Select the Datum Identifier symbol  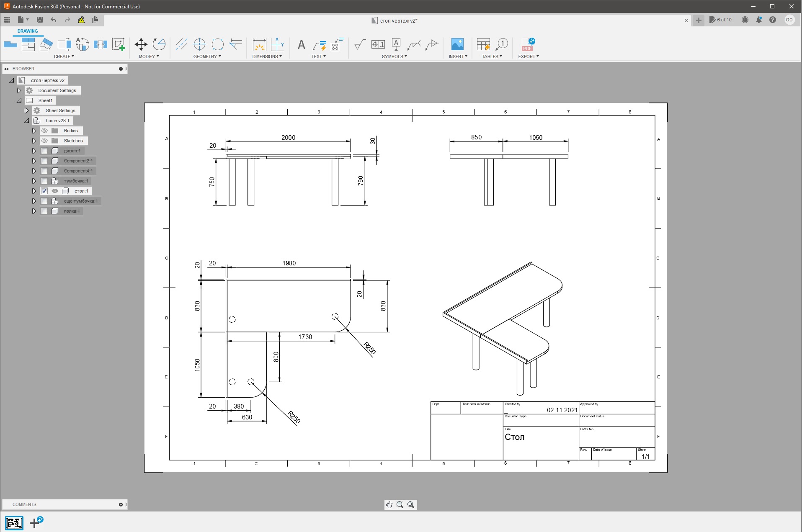pyautogui.click(x=396, y=44)
